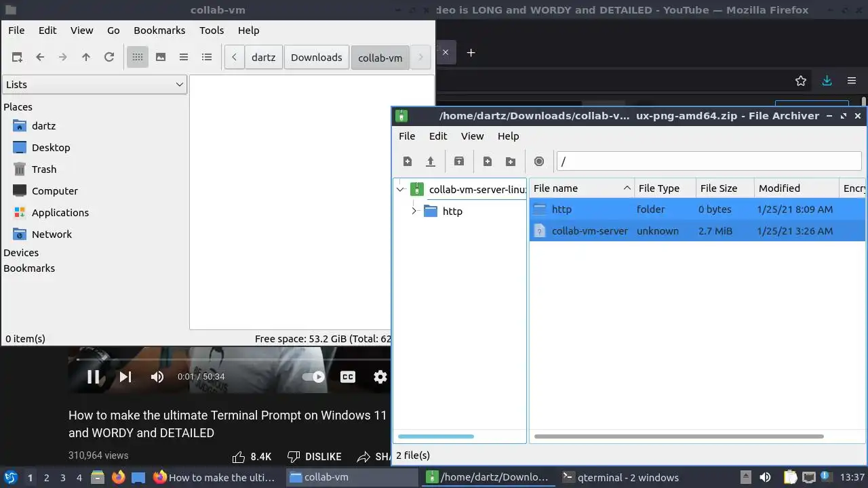Switch the file manager to compact view
The height and width of the screenshot is (488, 868).
pyautogui.click(x=184, y=58)
